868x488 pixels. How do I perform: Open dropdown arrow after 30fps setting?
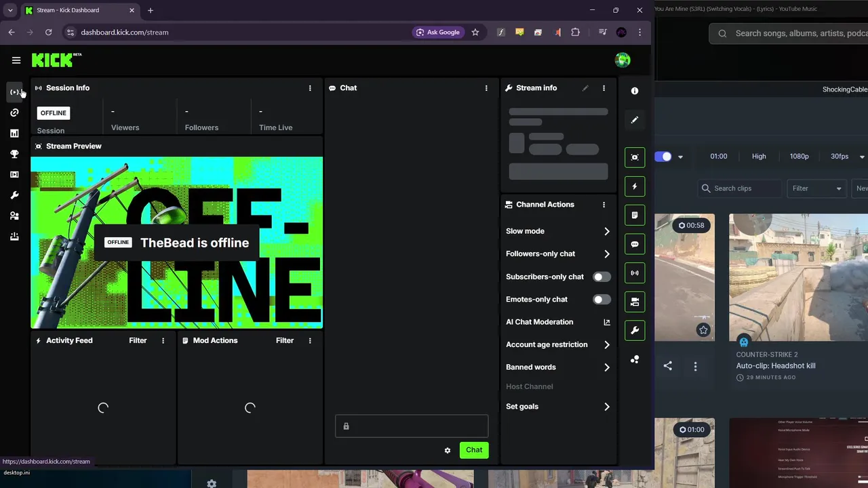coord(862,157)
